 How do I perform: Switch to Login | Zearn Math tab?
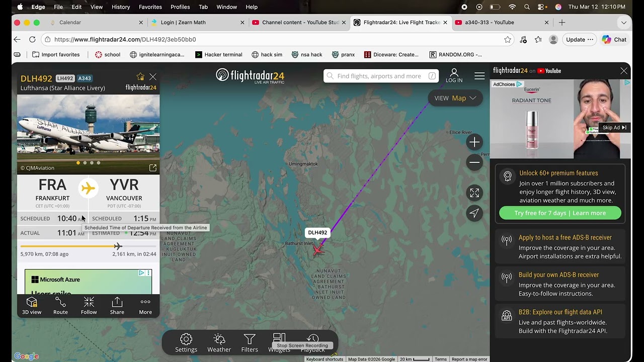click(196, 22)
